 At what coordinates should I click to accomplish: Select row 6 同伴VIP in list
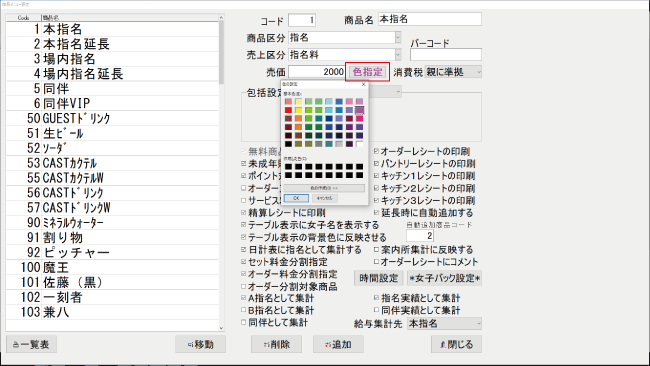tap(112, 103)
